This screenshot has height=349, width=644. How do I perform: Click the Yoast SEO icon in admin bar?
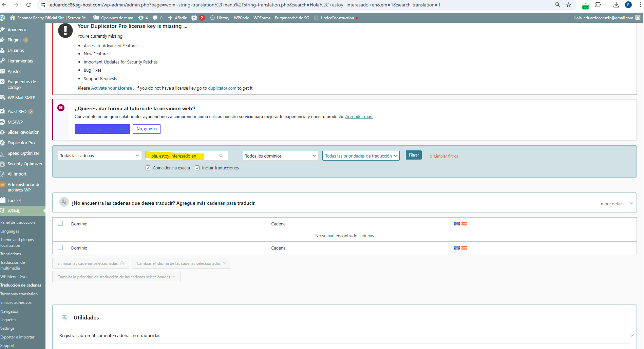click(x=194, y=18)
